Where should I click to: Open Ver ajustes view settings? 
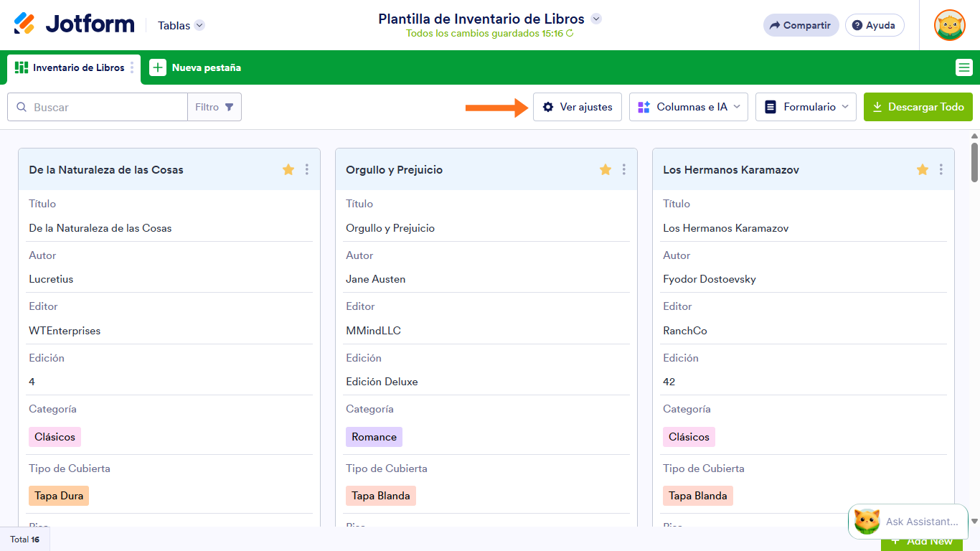[x=578, y=107]
